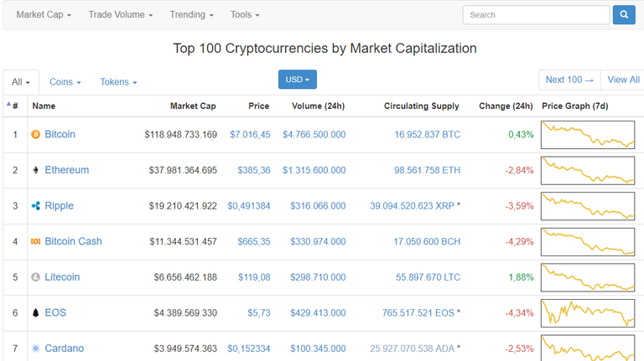The height and width of the screenshot is (361, 644).
Task: Click the Litecoin logo icon
Action: tap(36, 277)
